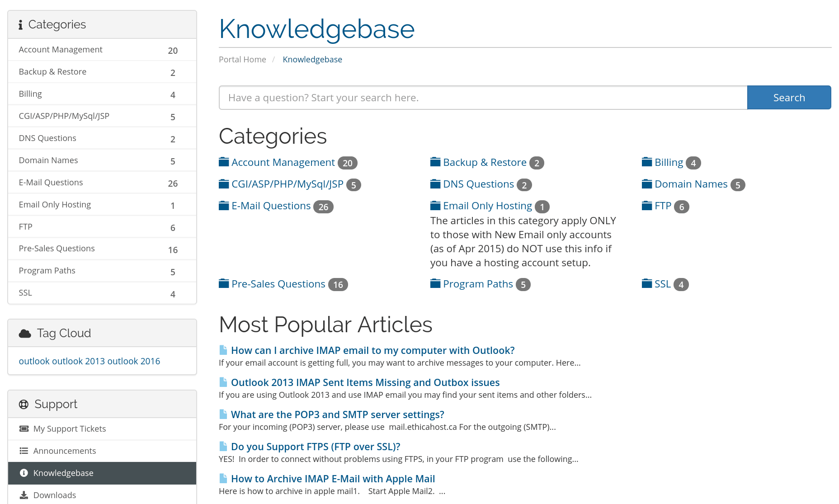Click the folder icon next to Billing category

pos(647,162)
